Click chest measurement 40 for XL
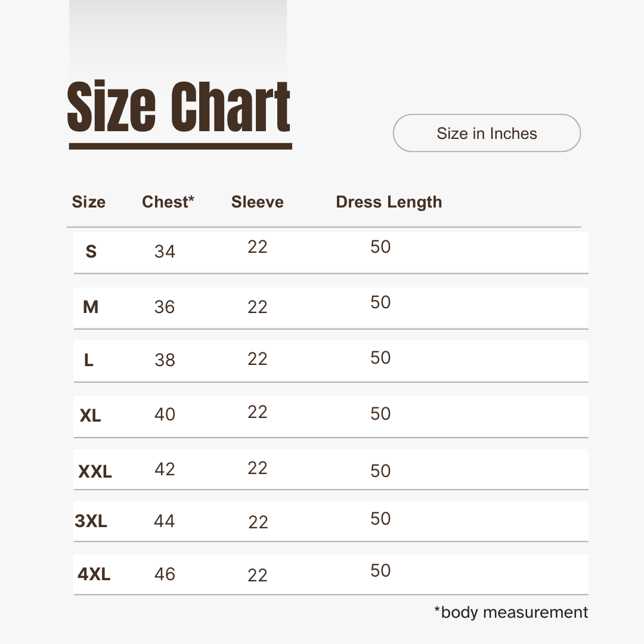 point(165,414)
